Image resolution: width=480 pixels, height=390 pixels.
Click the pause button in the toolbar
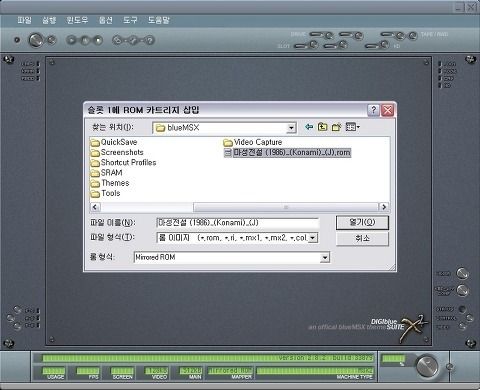point(85,40)
